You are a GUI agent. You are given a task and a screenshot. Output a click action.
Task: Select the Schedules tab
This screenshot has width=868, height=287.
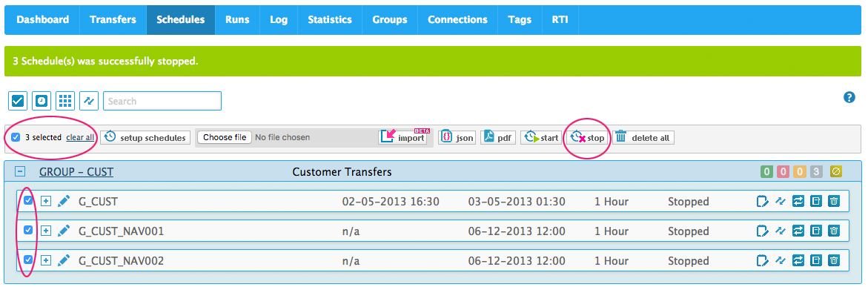180,19
